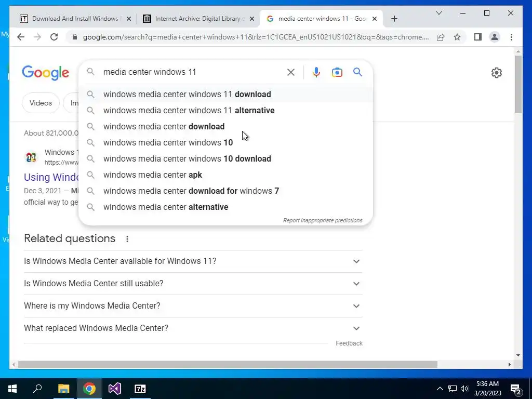The height and width of the screenshot is (399, 532).
Task: Click the forward navigation arrow
Action: (37, 37)
